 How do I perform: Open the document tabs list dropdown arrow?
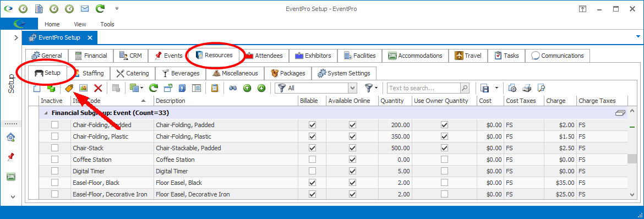tap(638, 36)
